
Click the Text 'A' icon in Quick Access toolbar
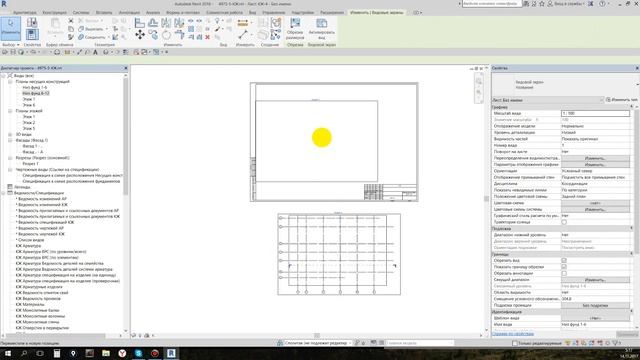[95, 52]
